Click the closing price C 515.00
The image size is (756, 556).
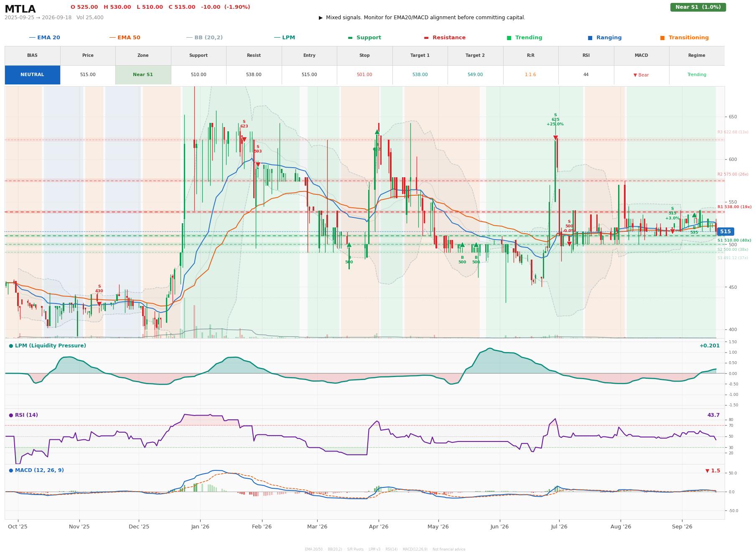(182, 7)
